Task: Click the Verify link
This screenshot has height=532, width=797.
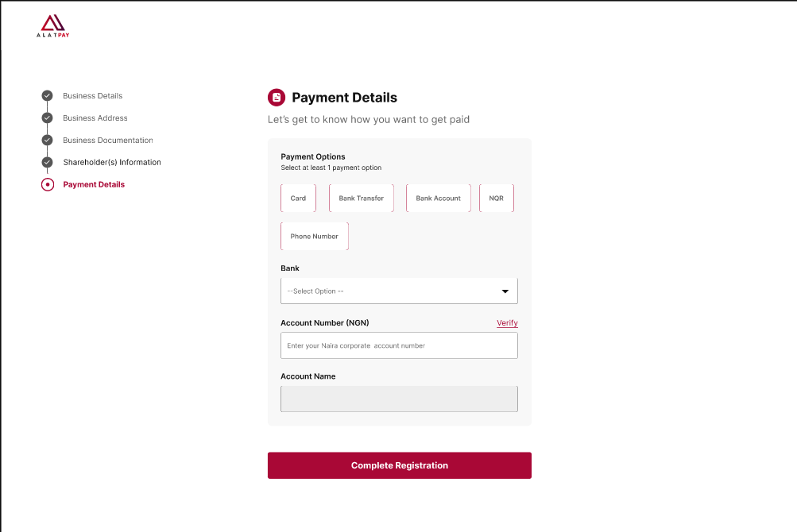Action: point(507,322)
